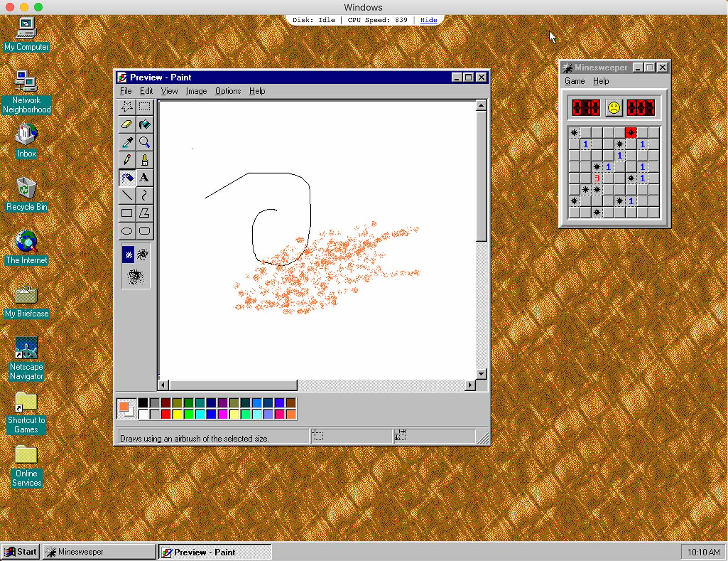Select the Pick Color eyedropper tool
Viewport: 728px width, 561px height.
(x=127, y=143)
